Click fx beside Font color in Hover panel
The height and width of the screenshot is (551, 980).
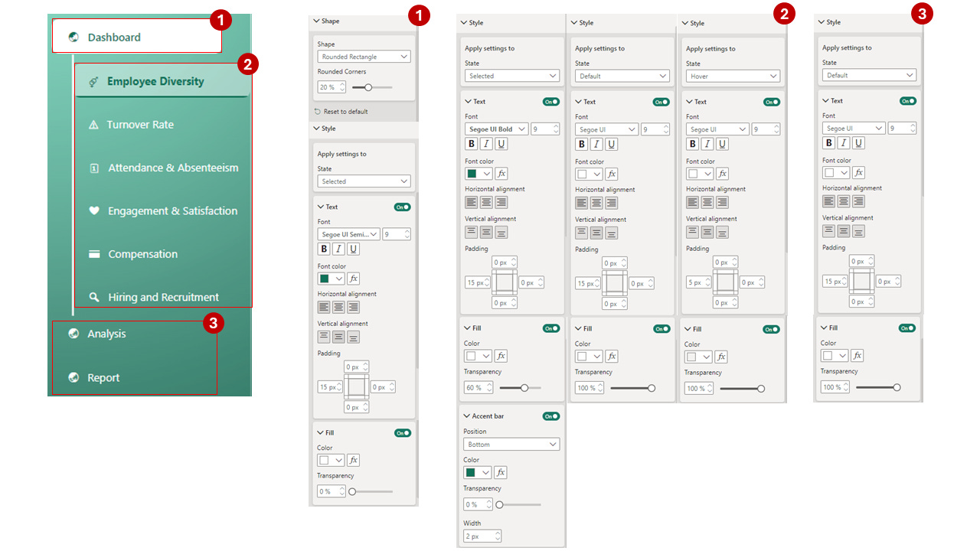coord(722,174)
